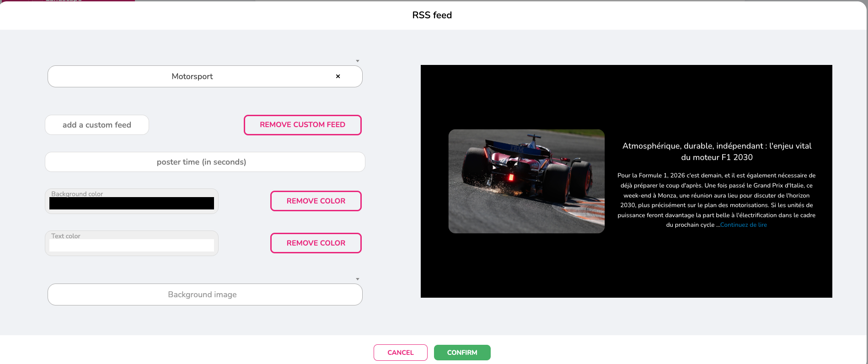Open the Motorsport feed dropdown
The width and height of the screenshot is (868, 364).
click(x=192, y=76)
